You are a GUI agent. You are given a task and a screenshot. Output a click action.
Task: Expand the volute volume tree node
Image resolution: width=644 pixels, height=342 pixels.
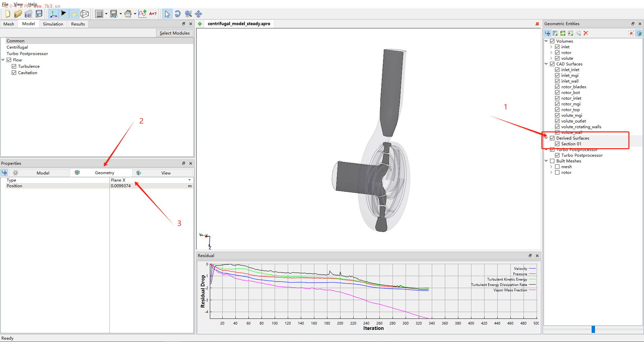pyautogui.click(x=551, y=58)
